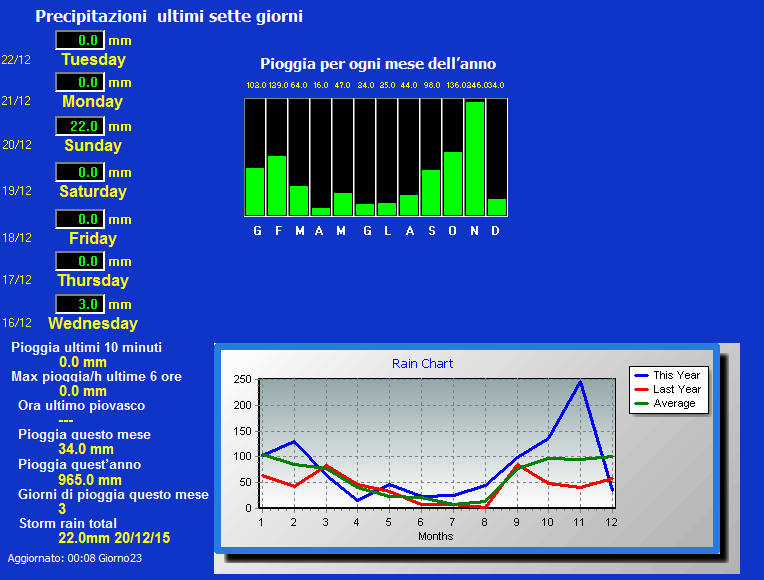The height and width of the screenshot is (580, 764).
Task: Click the Months axis label under Rain Chart
Action: (x=435, y=536)
